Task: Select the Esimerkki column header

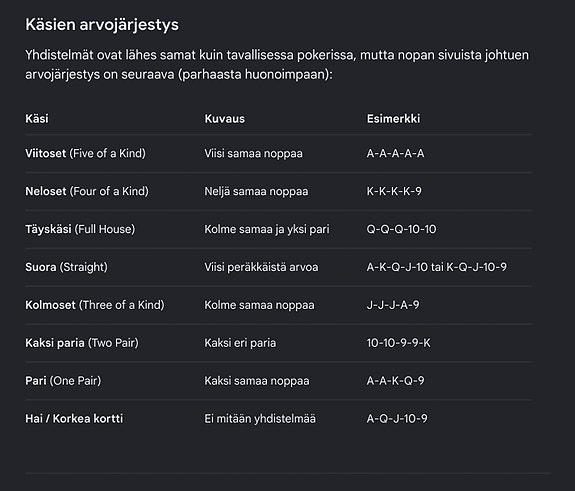Action: pos(393,118)
